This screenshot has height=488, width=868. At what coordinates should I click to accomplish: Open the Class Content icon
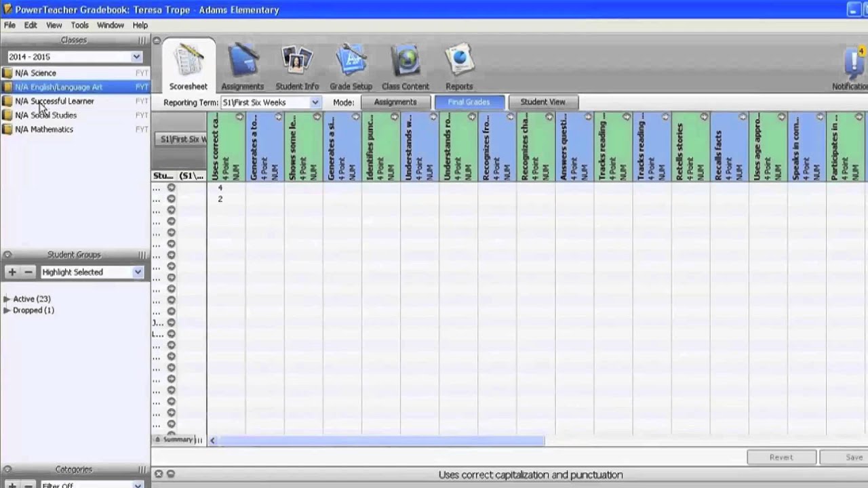click(406, 61)
